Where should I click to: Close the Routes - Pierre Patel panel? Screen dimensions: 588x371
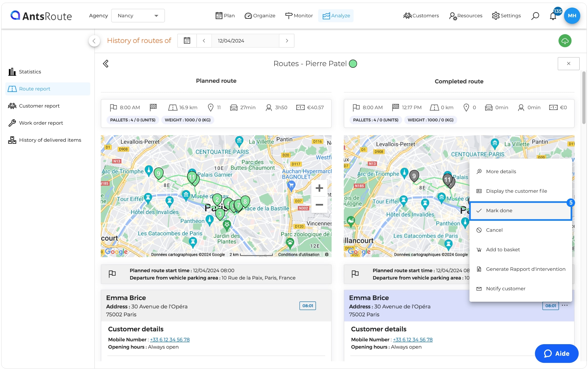568,64
